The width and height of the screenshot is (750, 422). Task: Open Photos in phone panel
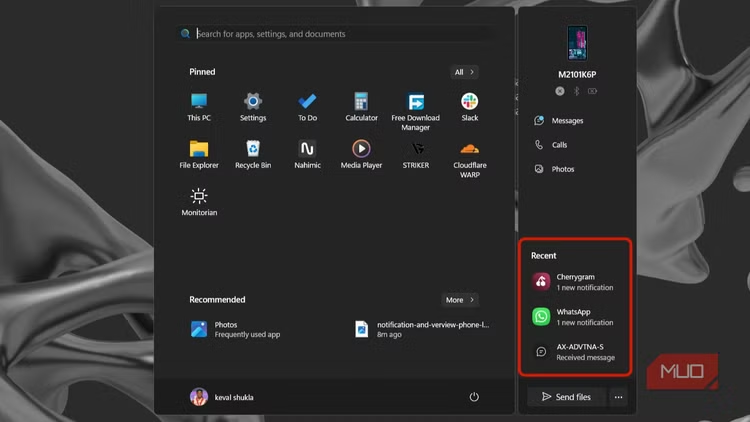[562, 169]
